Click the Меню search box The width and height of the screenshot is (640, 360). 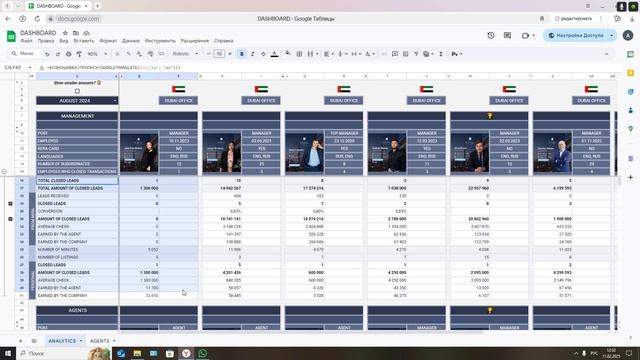click(24, 54)
